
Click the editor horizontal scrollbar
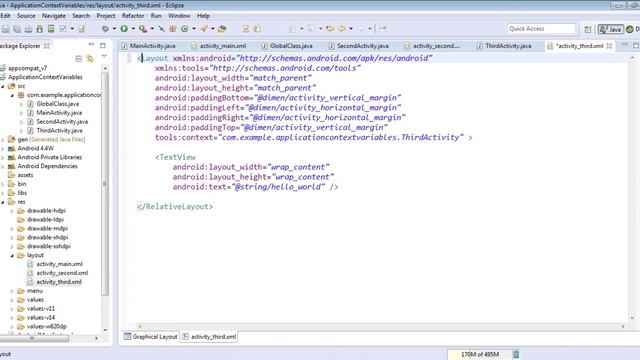point(382,326)
